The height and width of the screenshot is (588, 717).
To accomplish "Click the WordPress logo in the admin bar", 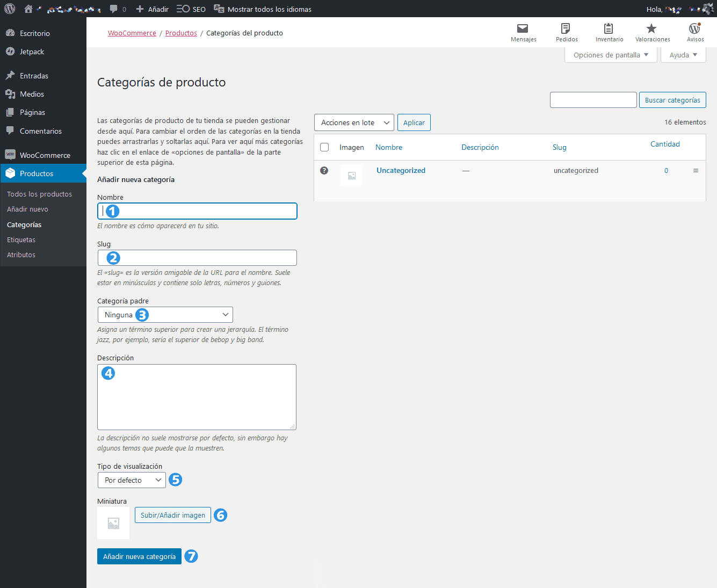I will tap(9, 9).
